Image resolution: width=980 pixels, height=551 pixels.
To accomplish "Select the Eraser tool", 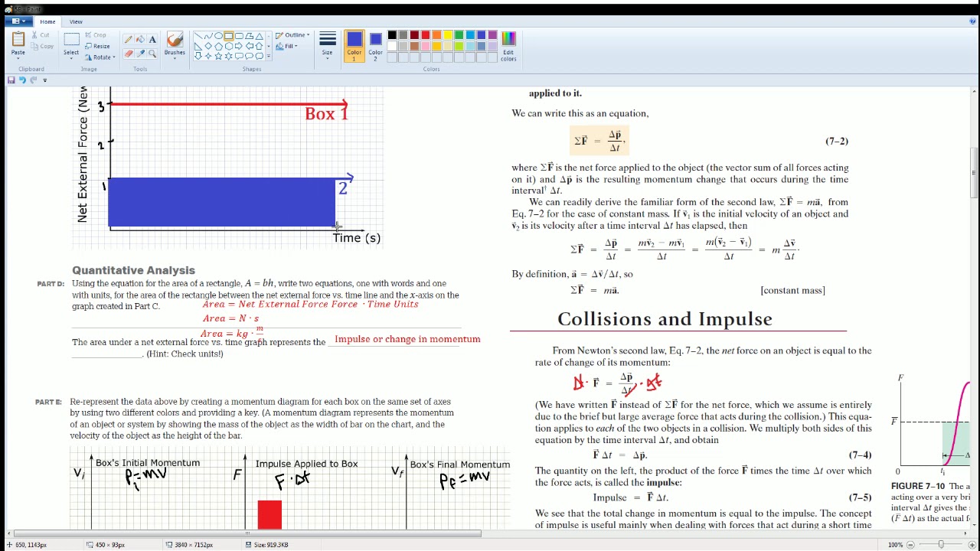I will [128, 54].
